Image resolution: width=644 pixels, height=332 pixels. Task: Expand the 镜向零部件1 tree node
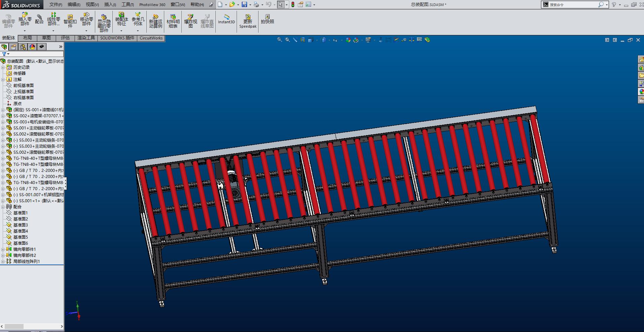tap(3, 249)
